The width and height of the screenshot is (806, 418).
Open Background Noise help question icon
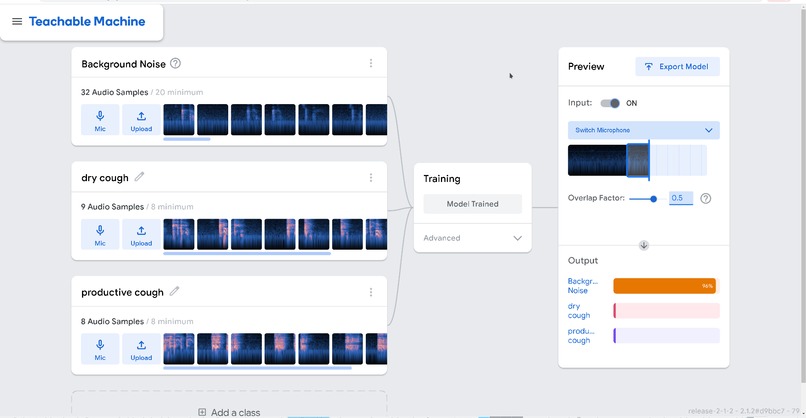pos(175,63)
